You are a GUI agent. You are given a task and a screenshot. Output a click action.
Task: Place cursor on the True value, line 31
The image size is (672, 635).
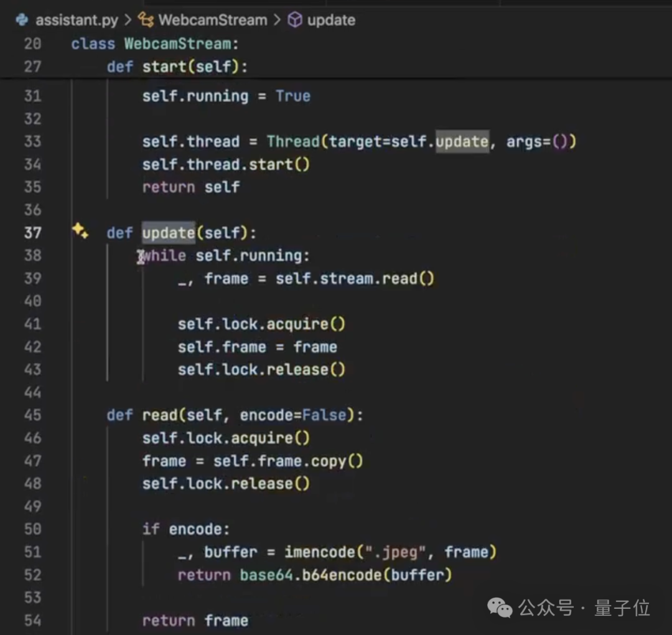point(293,96)
